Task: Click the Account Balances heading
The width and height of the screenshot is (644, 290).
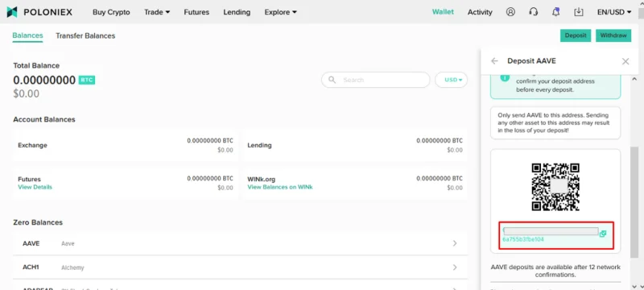Action: click(x=44, y=119)
